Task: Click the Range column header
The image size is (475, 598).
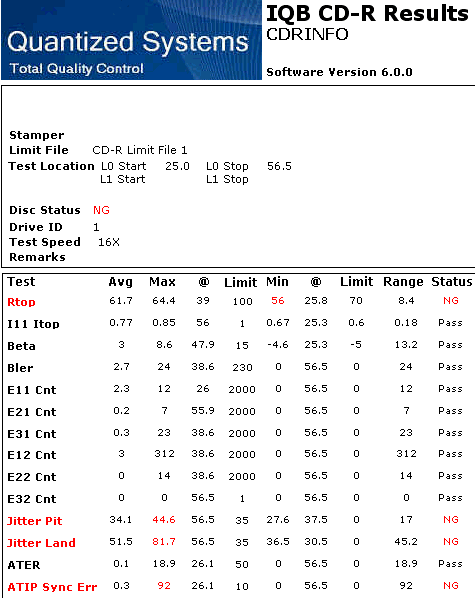Action: (403, 281)
